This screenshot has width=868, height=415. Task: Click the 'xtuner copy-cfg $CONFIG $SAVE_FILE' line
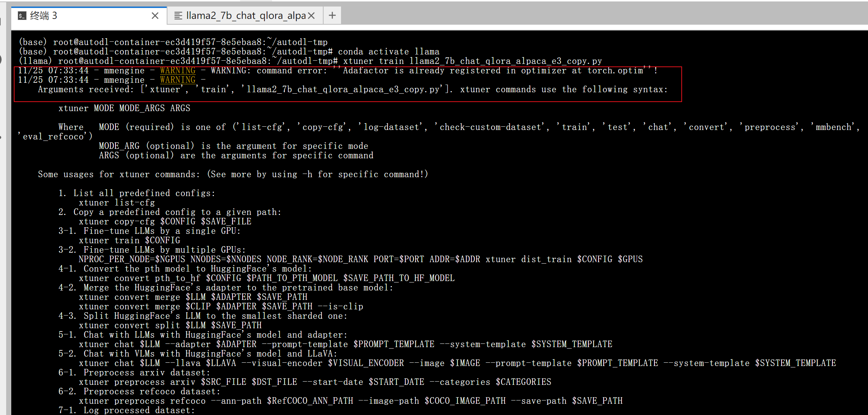point(165,221)
